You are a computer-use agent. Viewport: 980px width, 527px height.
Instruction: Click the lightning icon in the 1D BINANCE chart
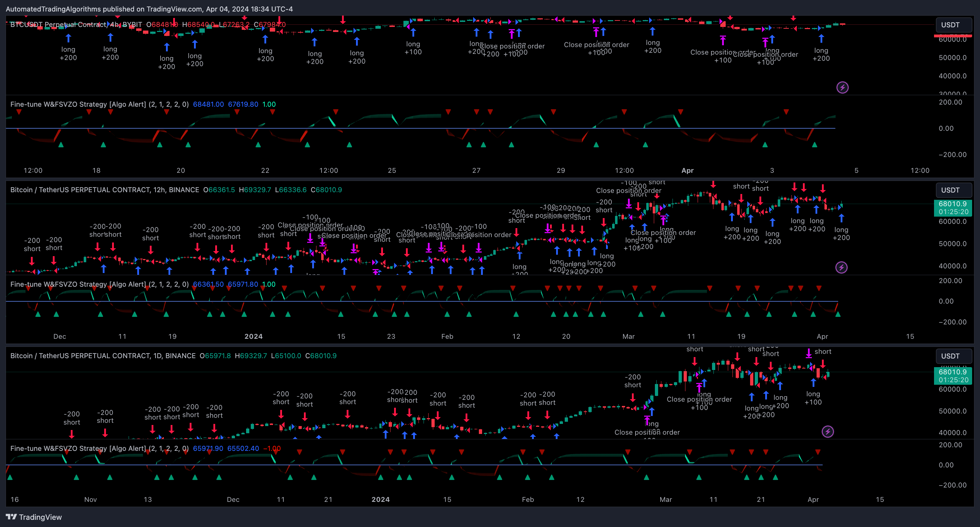pyautogui.click(x=828, y=431)
